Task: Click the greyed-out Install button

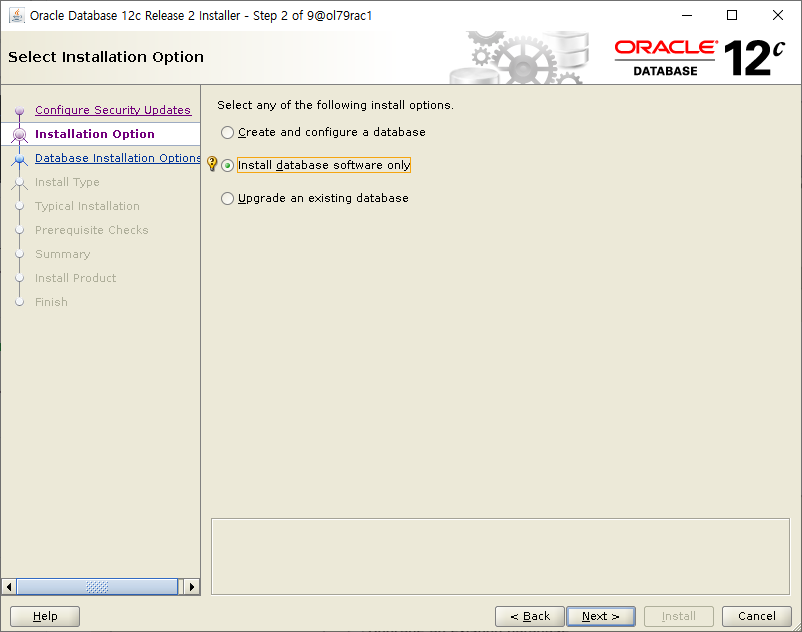Action: pos(678,616)
